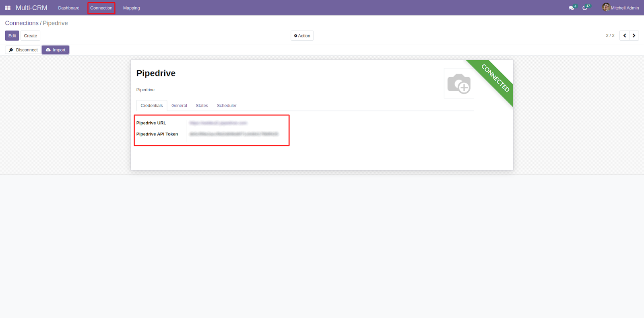Viewport: 644px width, 318px height.
Task: Go to previous record arrow
Action: (624, 36)
